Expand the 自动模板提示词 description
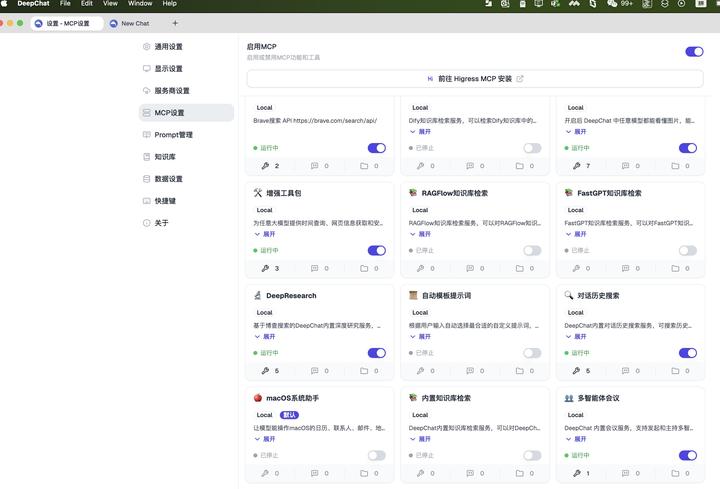Image resolution: width=720 pixels, height=489 pixels. pos(420,337)
